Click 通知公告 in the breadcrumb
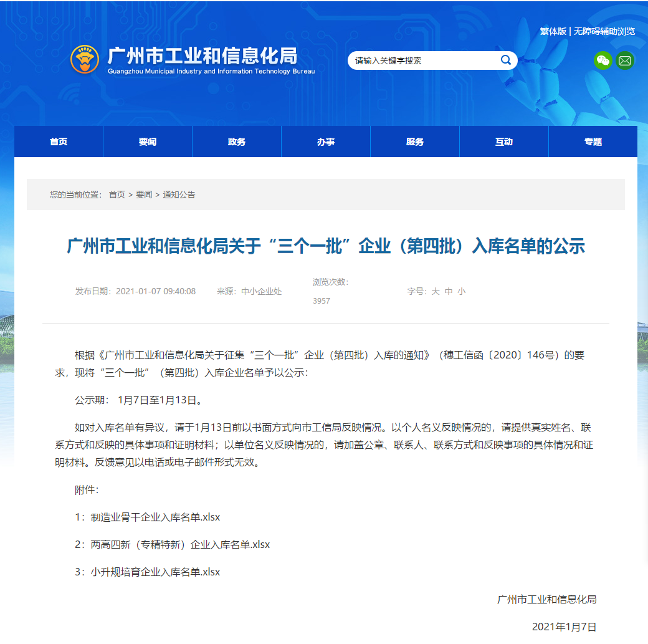Image resolution: width=648 pixels, height=644 pixels. point(179,195)
